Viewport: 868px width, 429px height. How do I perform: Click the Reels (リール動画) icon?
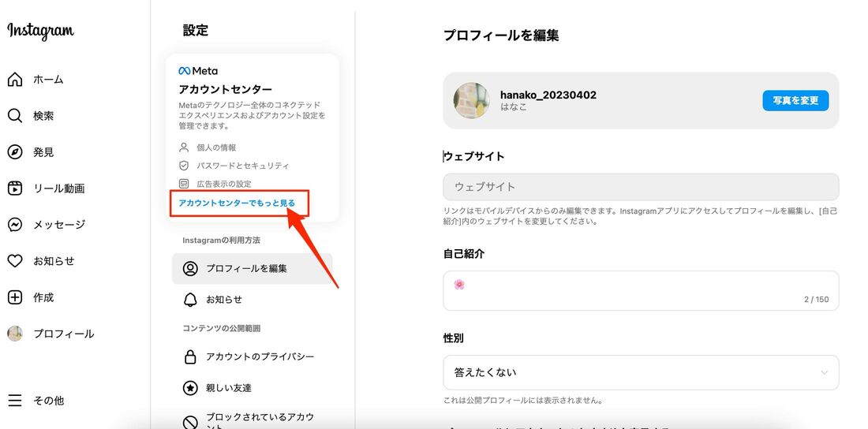point(15,188)
